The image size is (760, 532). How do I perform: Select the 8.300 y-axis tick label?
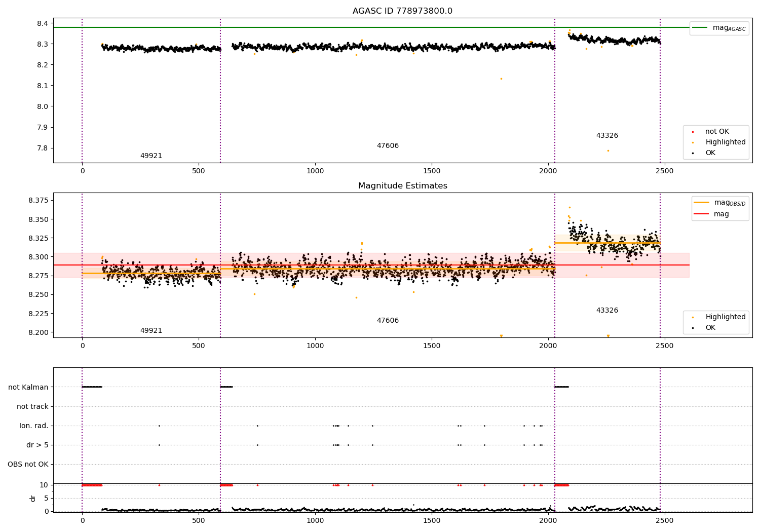pos(39,257)
